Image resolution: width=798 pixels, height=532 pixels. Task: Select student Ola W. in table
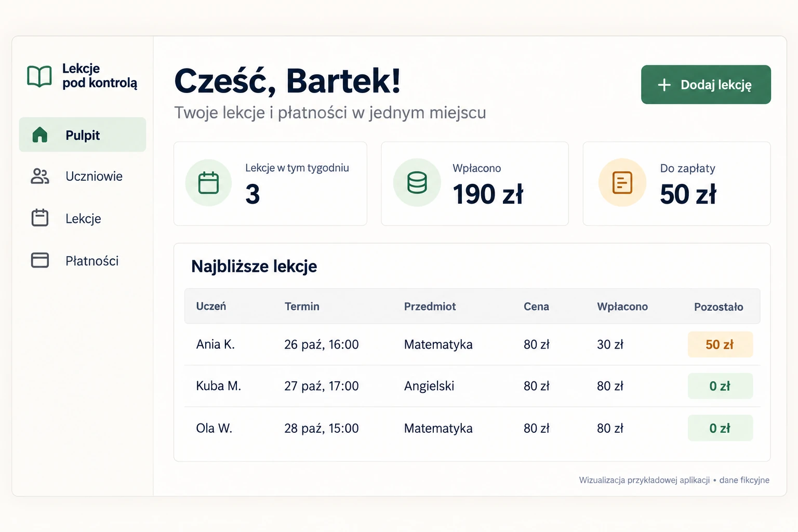click(x=214, y=428)
